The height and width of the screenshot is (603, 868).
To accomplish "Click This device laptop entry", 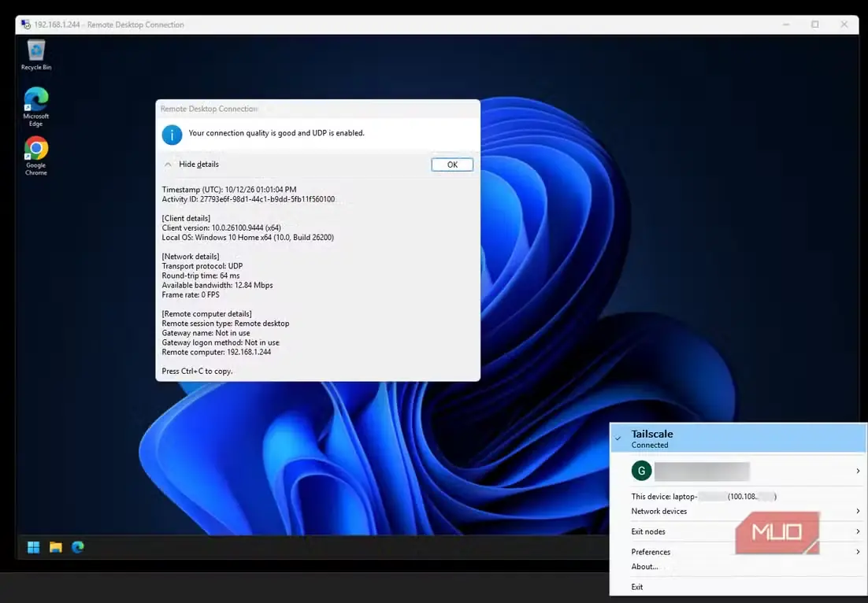I will 703,496.
